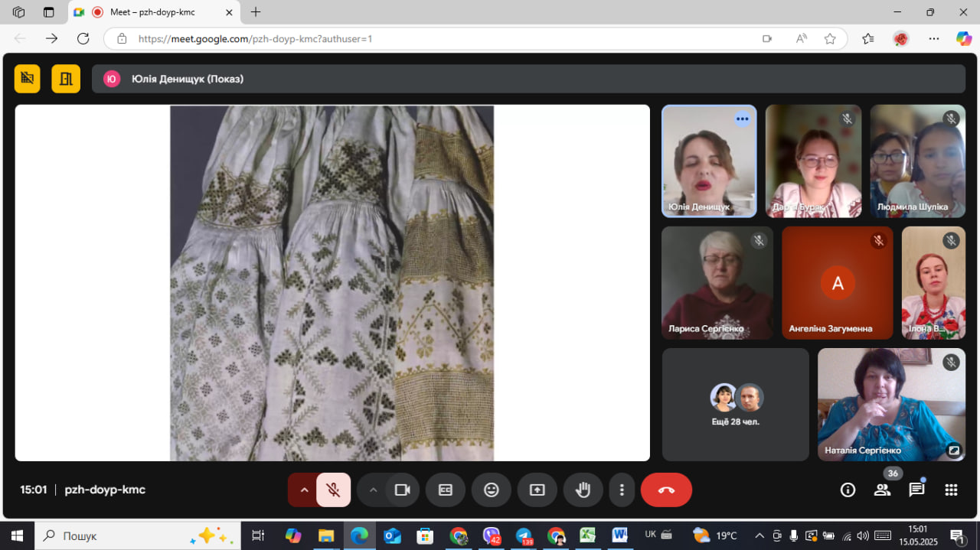Open Outlook from the taskbar

point(392,535)
